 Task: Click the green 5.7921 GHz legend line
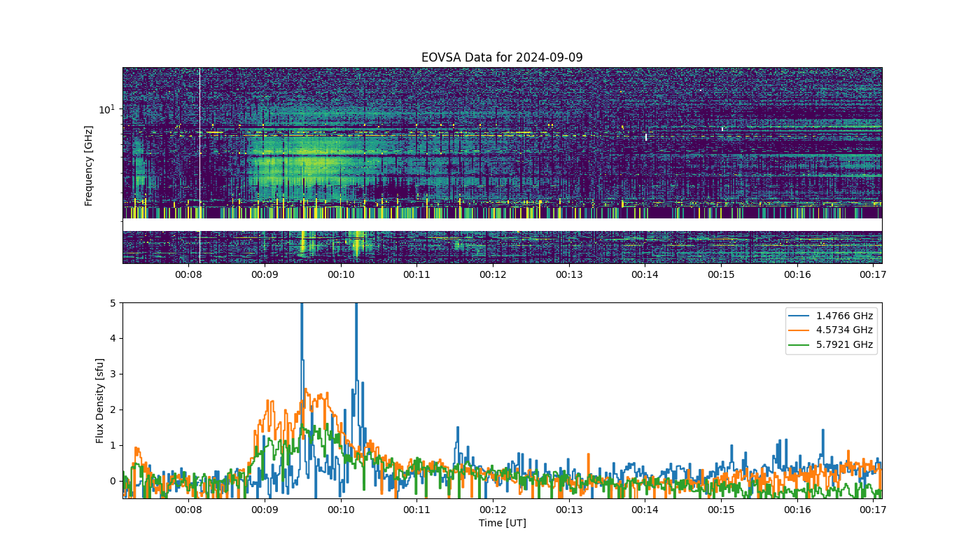[801, 344]
